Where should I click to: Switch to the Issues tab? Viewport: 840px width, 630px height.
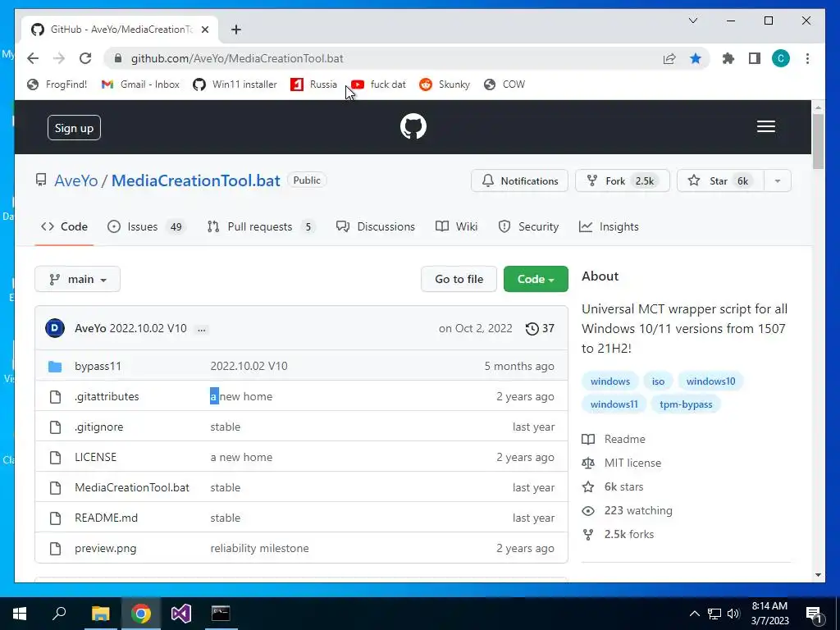click(x=146, y=226)
